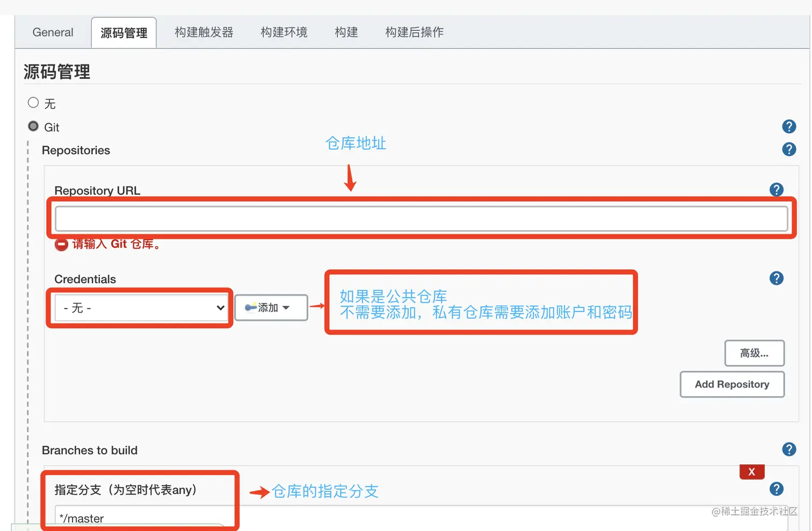Viewport: 812px width, 531px height.
Task: Open the 构建触发器 tab
Action: (x=204, y=32)
